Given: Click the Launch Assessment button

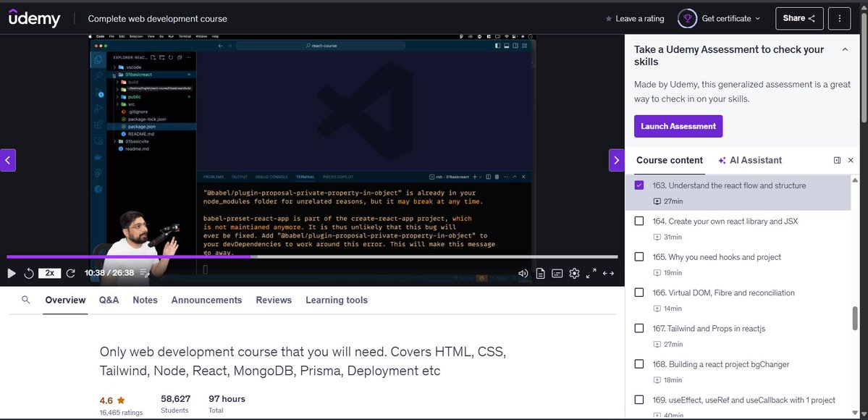Looking at the screenshot, I should [x=678, y=126].
